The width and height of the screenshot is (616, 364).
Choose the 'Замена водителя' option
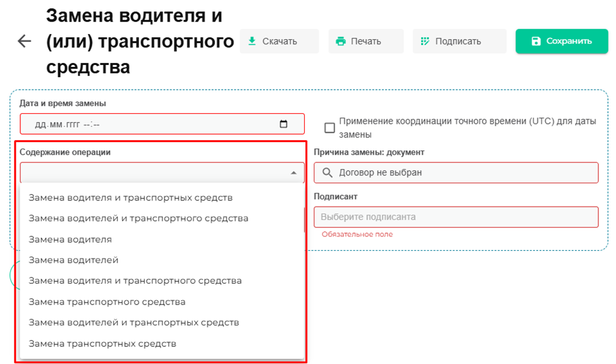(x=70, y=240)
